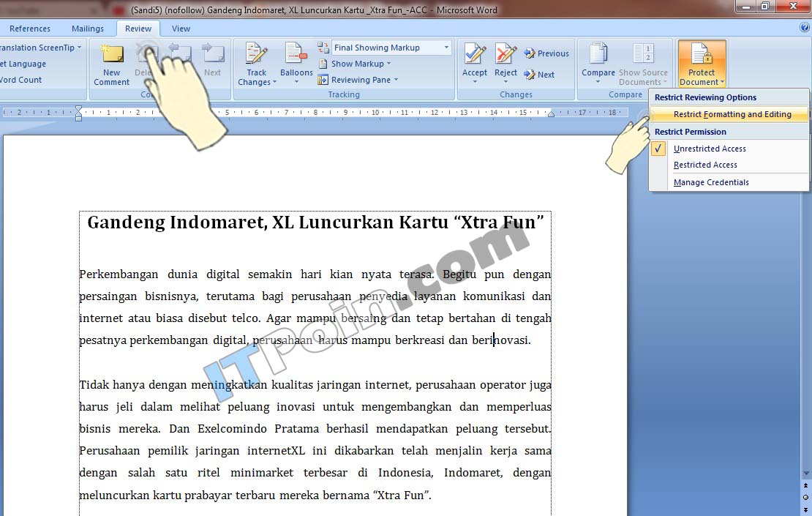Click Show Source Documents
812x516 pixels.
pos(643,64)
